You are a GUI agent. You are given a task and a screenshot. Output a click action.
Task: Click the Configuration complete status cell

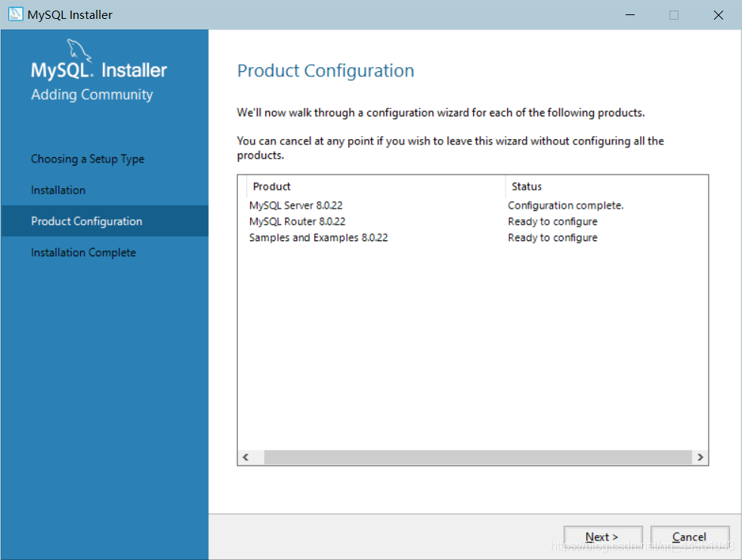tap(566, 206)
